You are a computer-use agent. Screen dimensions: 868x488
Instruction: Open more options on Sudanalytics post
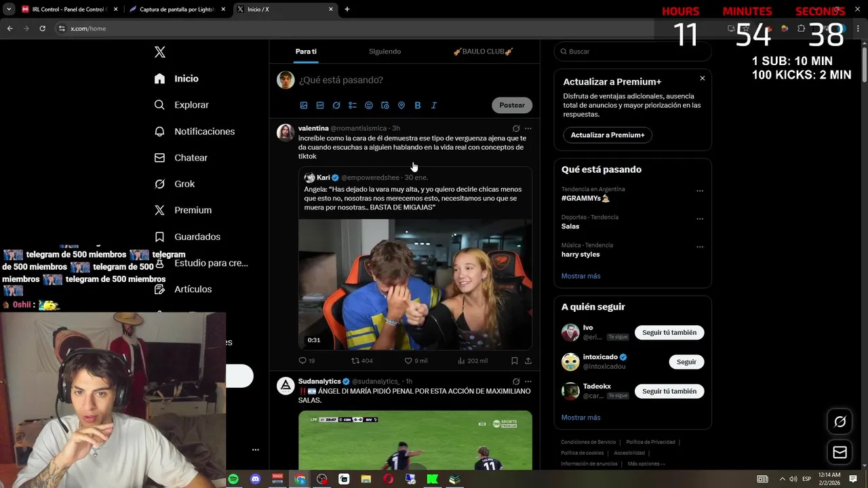click(x=528, y=382)
